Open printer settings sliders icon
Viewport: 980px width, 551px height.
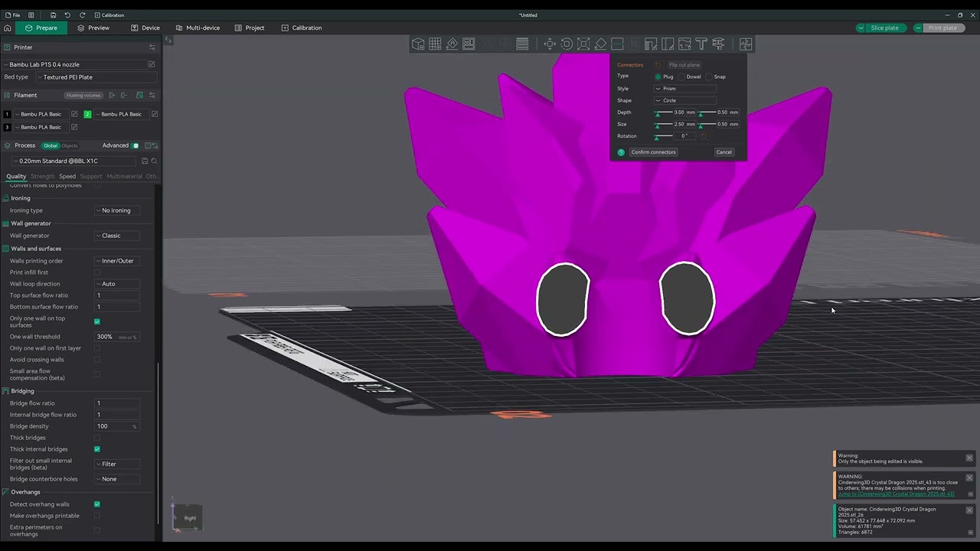tap(152, 47)
